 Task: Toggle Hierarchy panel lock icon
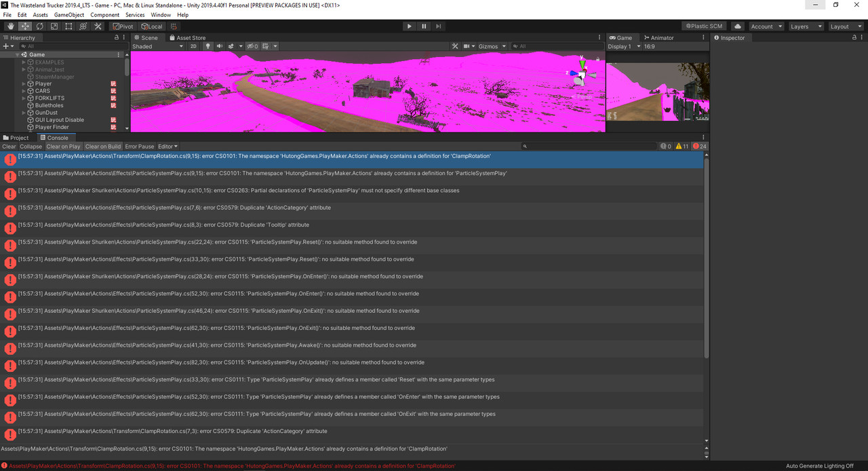pyautogui.click(x=116, y=37)
